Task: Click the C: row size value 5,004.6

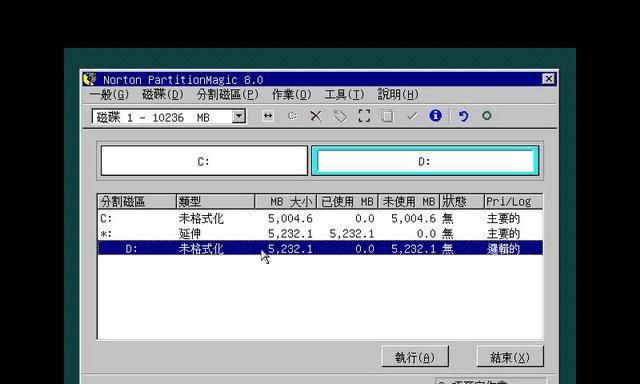Action: 290,219
